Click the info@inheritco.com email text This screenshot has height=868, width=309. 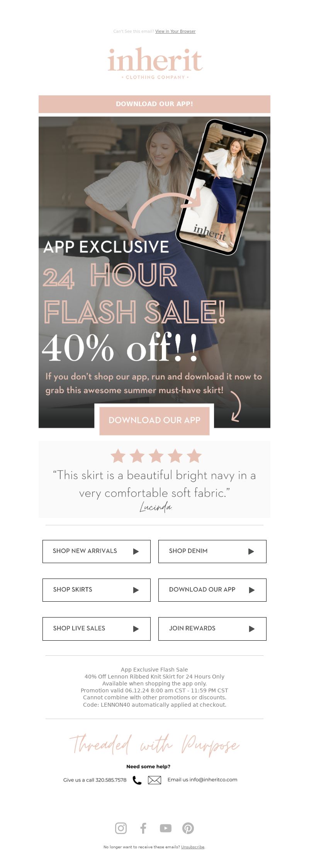click(213, 780)
